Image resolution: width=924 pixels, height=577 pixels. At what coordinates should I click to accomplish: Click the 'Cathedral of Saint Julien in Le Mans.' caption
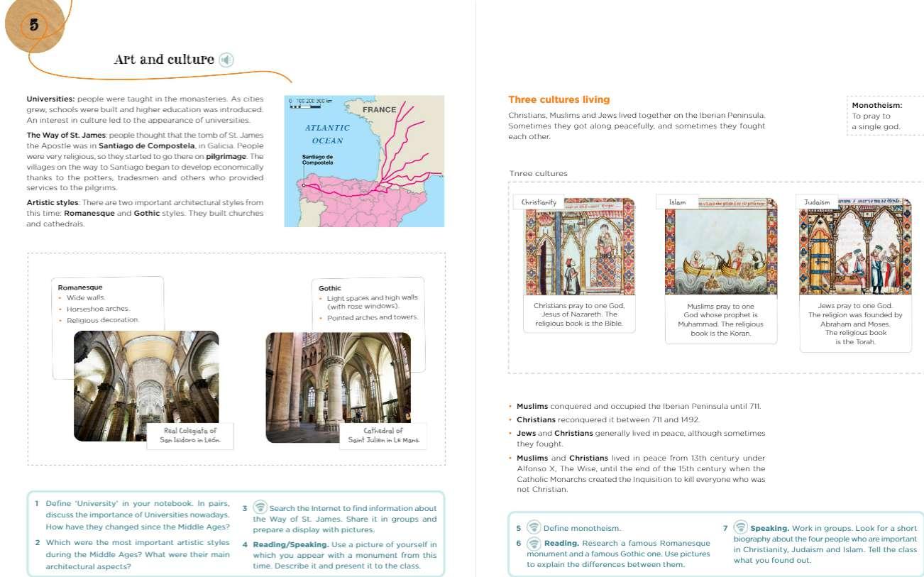pyautogui.click(x=384, y=436)
